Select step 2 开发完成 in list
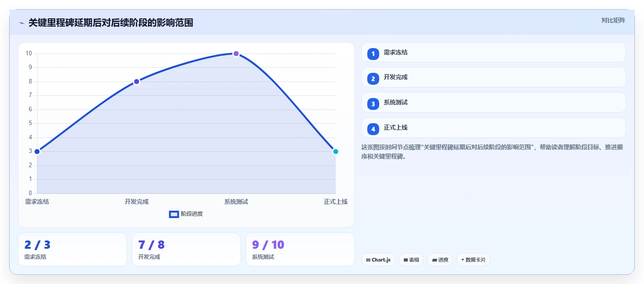This screenshot has height=284, width=644. [x=494, y=77]
